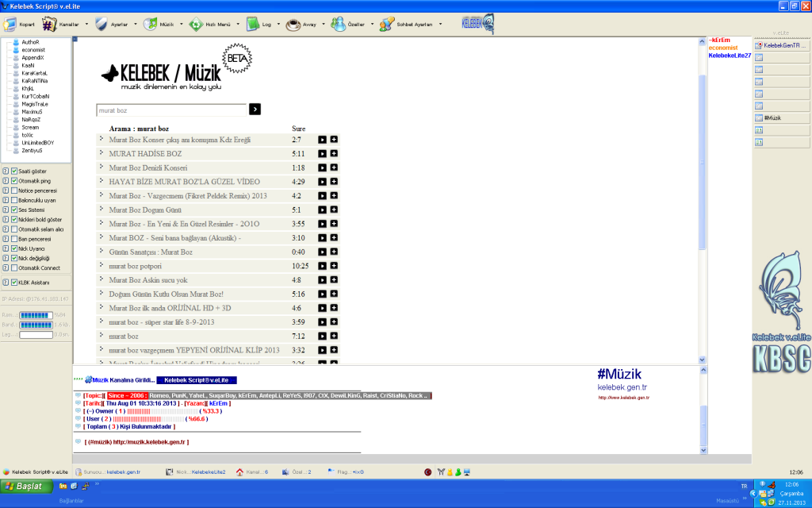Enable 'Notice penceresi' checkbox
Image resolution: width=812 pixels, height=508 pixels.
pyautogui.click(x=14, y=190)
